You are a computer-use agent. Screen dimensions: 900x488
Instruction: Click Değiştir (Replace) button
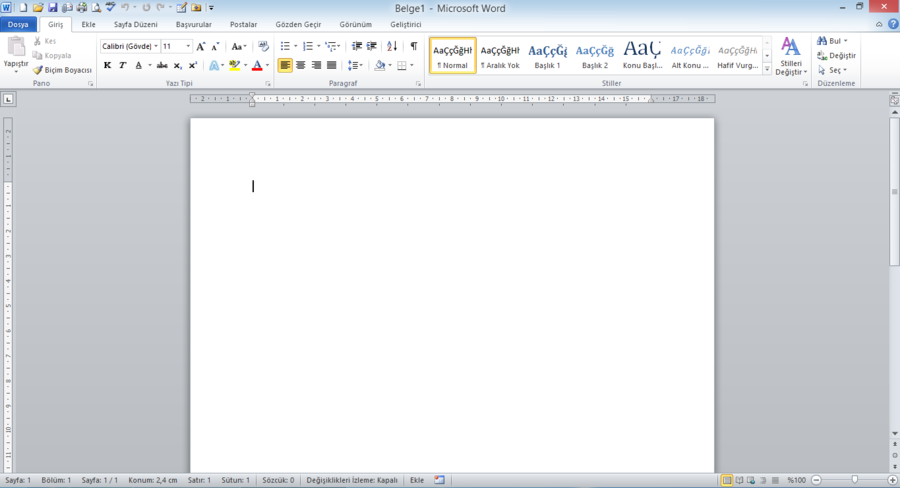[x=836, y=56]
